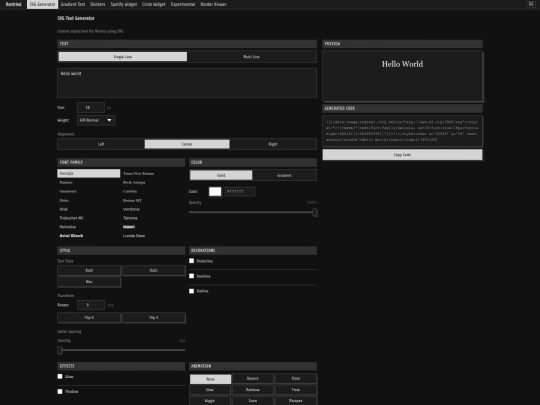This screenshot has width=540, height=405.
Task: Select the Palatino font
Action: pos(89,182)
